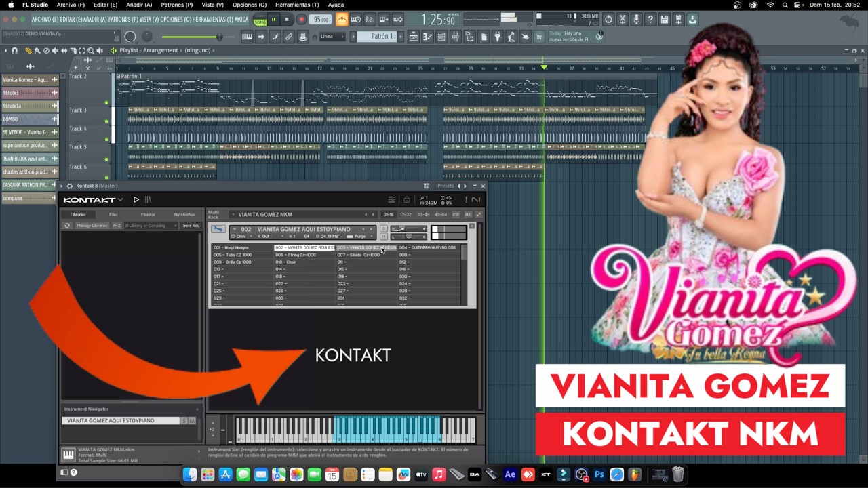868x488 pixels.
Task: Open the Kontakt wrench edit icon
Action: (x=218, y=229)
